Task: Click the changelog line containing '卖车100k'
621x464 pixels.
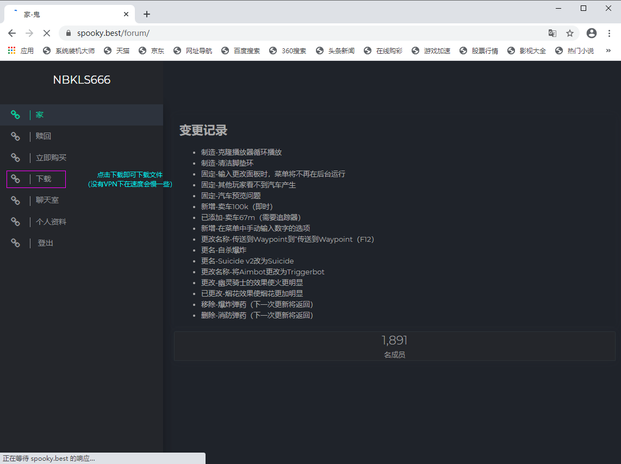Action: (x=237, y=207)
